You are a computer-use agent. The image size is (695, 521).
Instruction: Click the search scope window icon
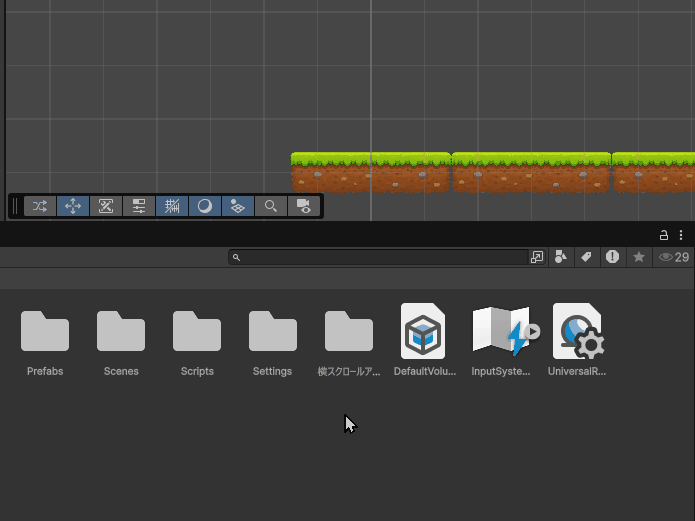(x=537, y=257)
